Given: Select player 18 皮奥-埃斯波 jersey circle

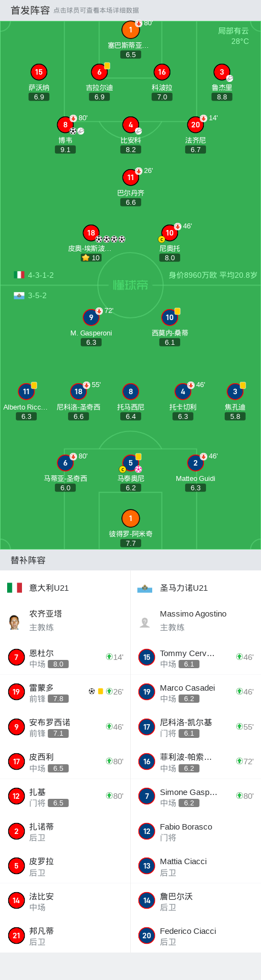Looking at the screenshot, I should coord(91,232).
